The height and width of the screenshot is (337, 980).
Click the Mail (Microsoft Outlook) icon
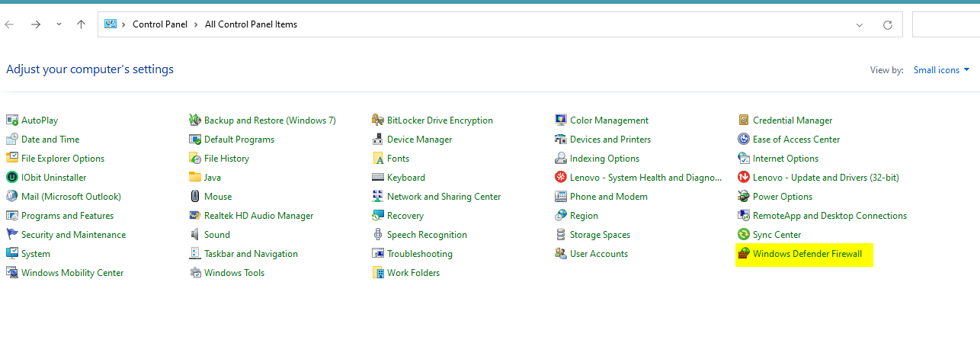12,196
